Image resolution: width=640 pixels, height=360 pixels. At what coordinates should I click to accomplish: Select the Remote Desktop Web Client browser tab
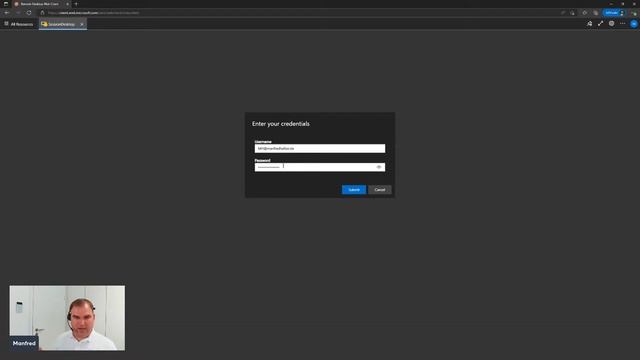point(39,4)
